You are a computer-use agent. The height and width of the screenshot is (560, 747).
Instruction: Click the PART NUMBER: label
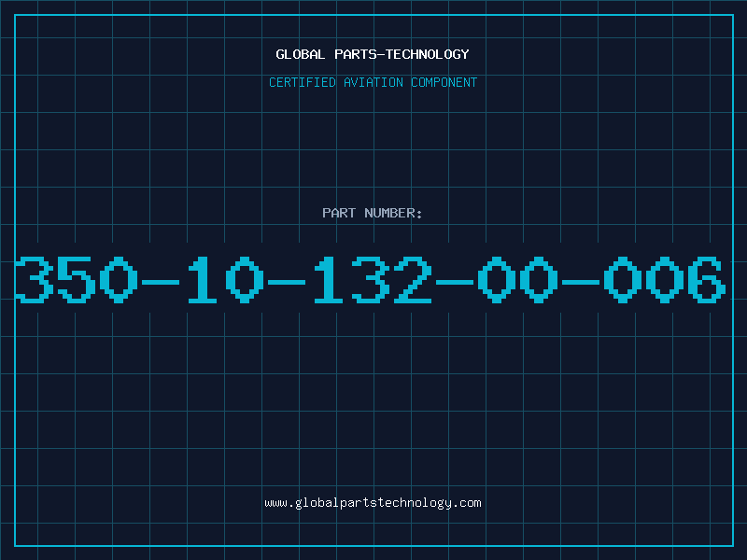coord(372,213)
